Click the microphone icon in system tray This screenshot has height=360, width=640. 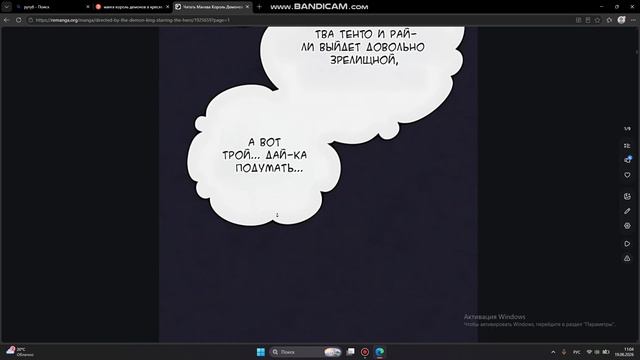pyautogui.click(x=564, y=352)
